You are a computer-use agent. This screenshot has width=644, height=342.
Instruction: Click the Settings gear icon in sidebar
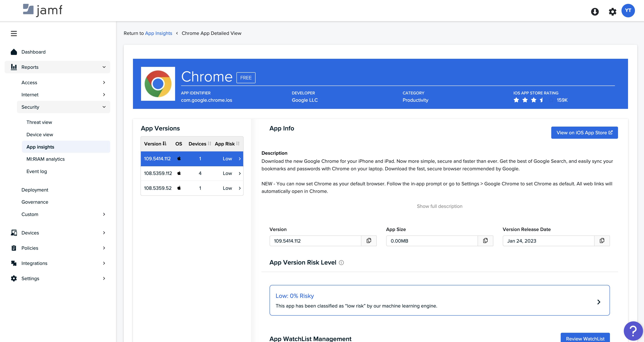(x=14, y=278)
